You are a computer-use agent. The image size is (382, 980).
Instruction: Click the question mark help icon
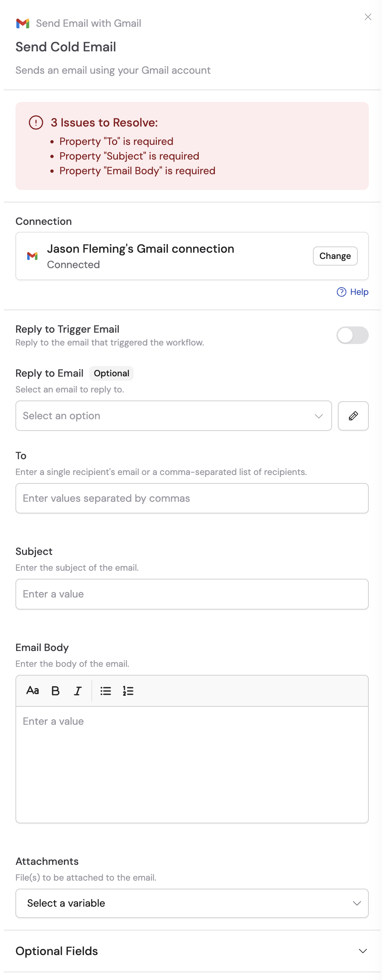341,292
